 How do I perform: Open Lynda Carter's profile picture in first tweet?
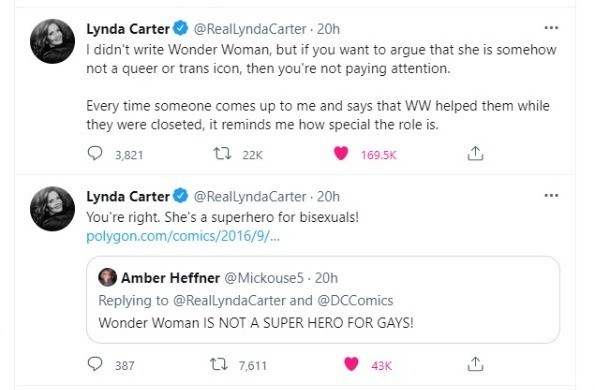(52, 41)
